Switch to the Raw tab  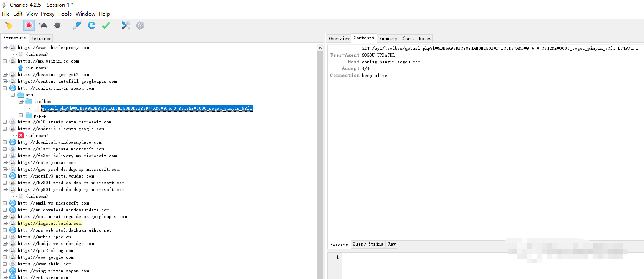coord(392,244)
